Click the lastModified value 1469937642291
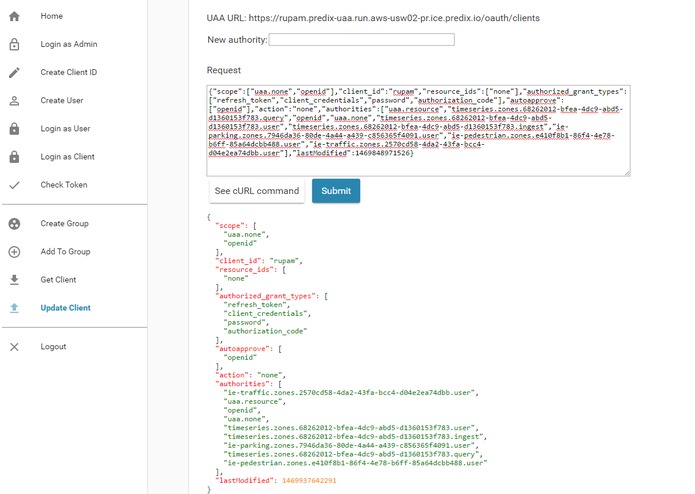 309,481
